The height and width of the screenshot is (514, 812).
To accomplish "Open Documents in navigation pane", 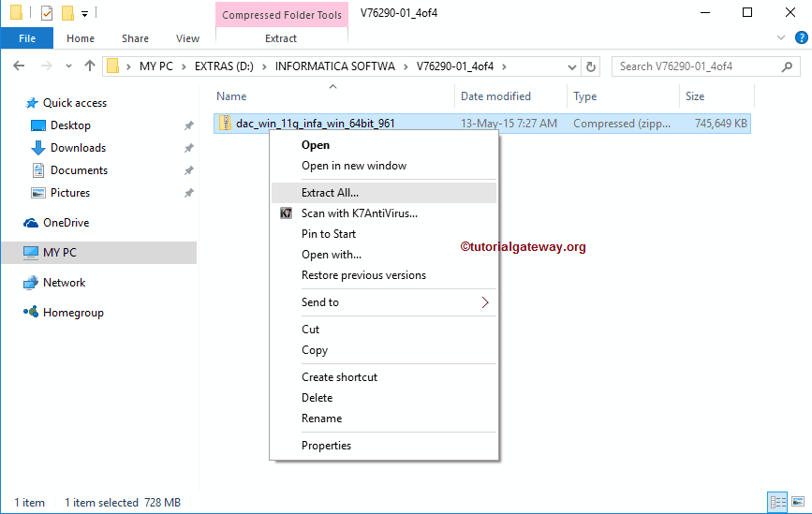I will tap(79, 170).
